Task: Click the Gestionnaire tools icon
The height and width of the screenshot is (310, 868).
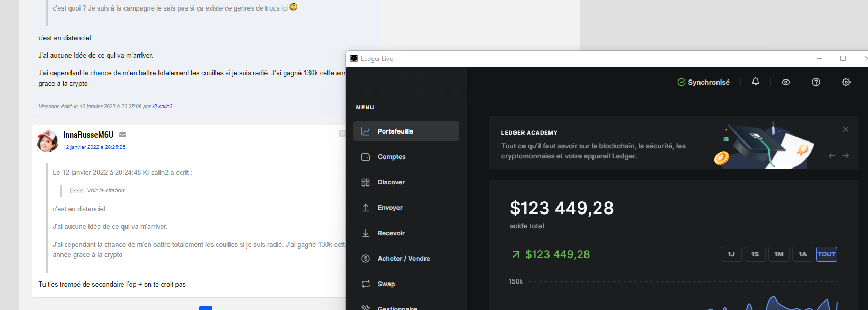Action: (x=366, y=308)
